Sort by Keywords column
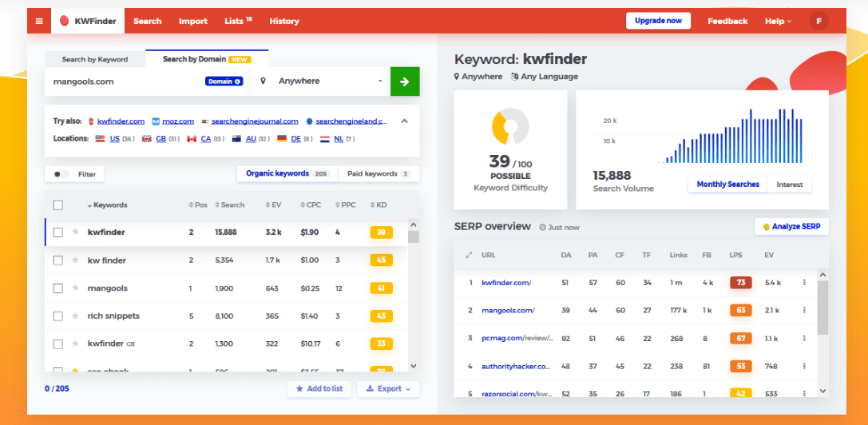 coord(107,205)
